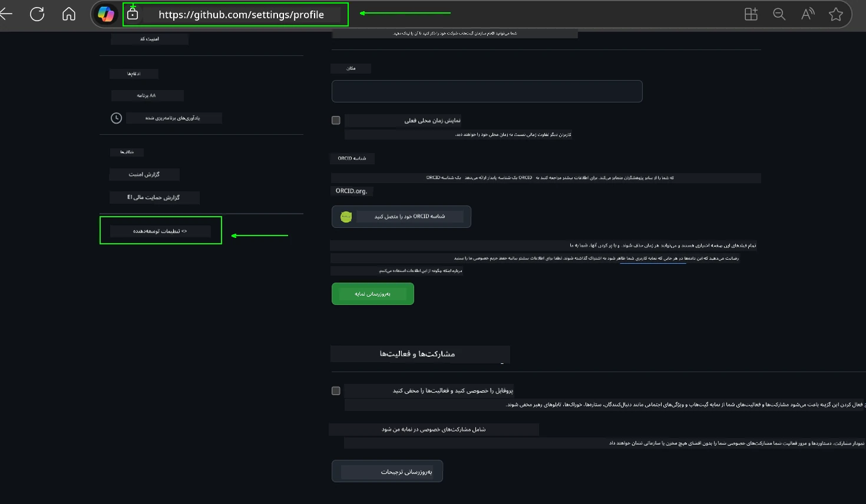Open the browser home page icon

pos(68,14)
